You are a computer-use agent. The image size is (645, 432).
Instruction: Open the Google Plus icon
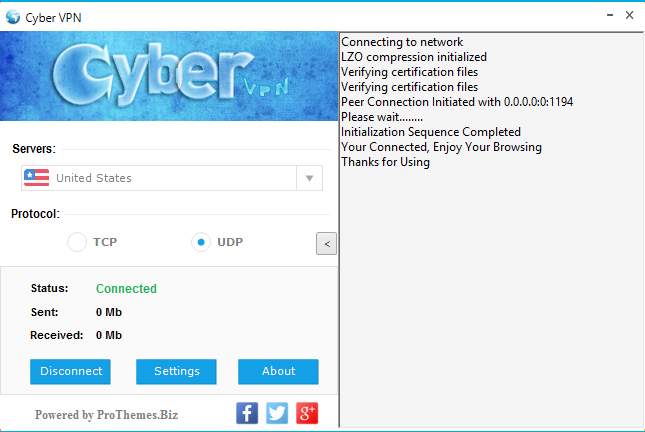307,413
